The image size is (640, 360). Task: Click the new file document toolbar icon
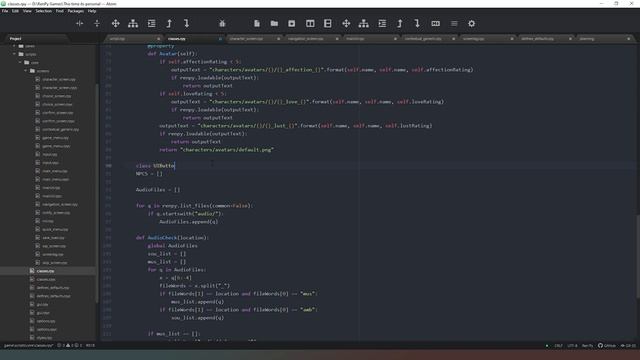pyautogui.click(x=257, y=23)
